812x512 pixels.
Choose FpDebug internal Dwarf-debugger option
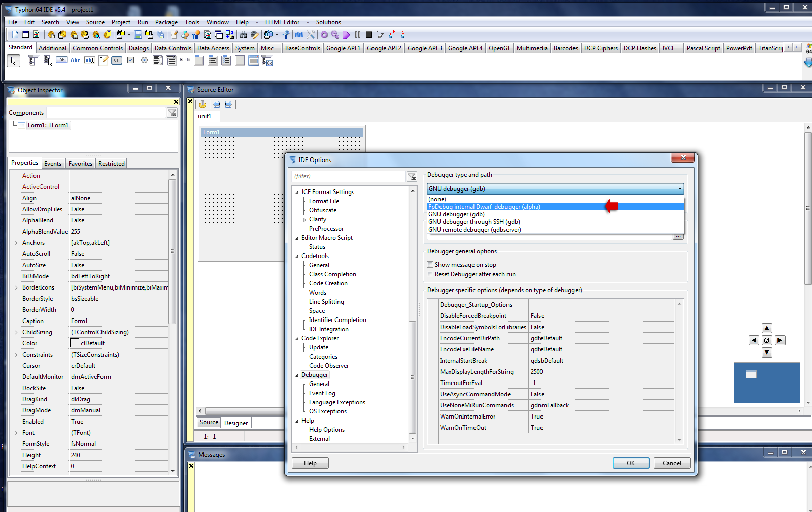click(555, 207)
